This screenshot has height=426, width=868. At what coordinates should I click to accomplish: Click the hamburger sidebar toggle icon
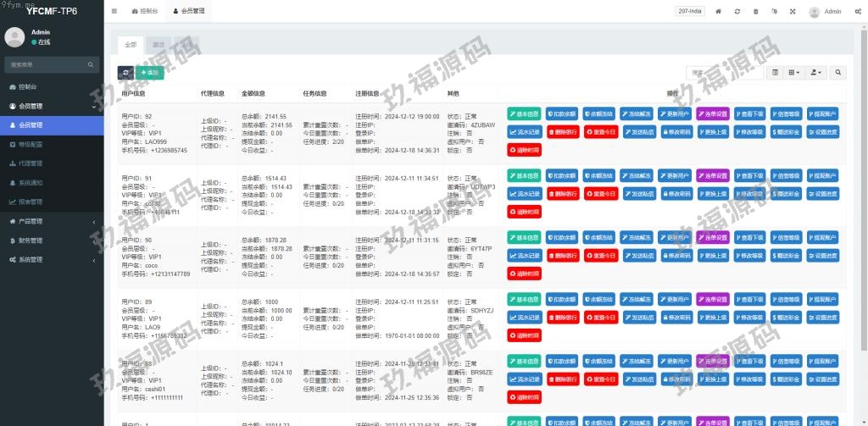114,12
